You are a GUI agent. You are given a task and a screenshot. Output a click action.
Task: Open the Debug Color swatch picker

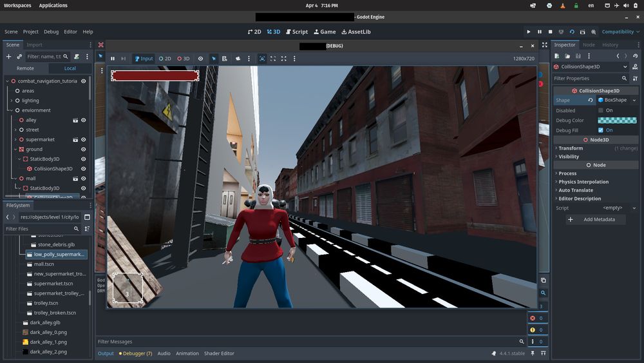[x=617, y=121]
